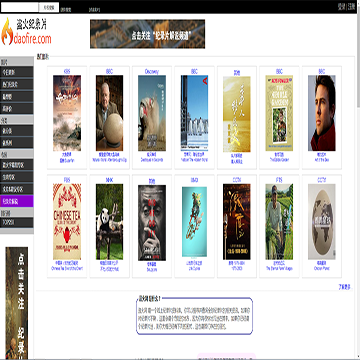Screen dimensions: 360x360
Task: Open the KBS documentary poster thumbnail
Action: coord(67,113)
